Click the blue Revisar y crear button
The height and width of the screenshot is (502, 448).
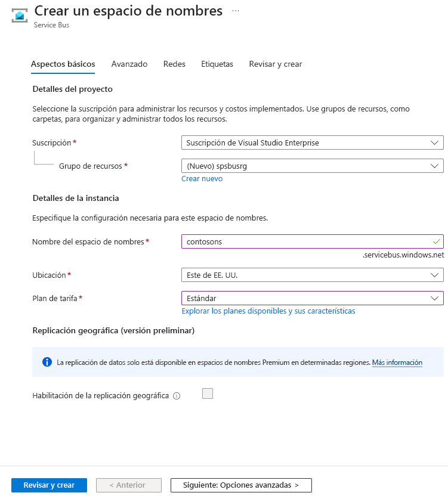click(49, 485)
